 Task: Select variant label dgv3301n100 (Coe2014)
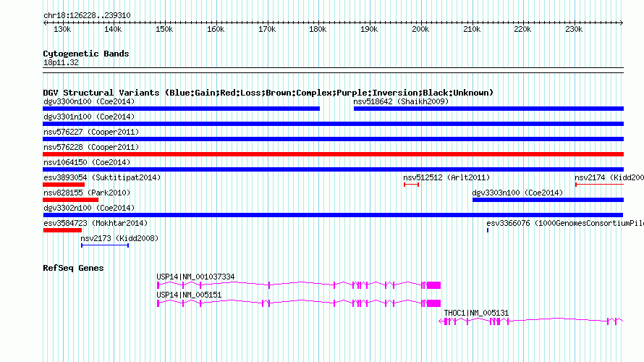pyautogui.click(x=89, y=117)
